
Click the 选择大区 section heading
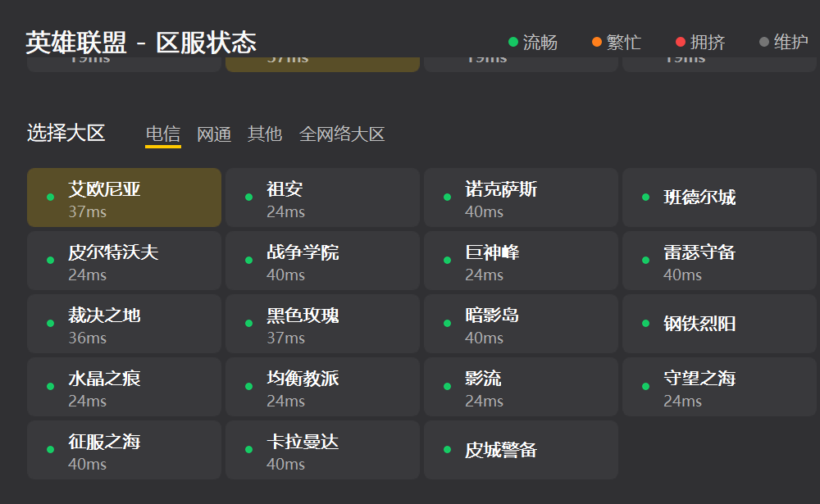(66, 134)
